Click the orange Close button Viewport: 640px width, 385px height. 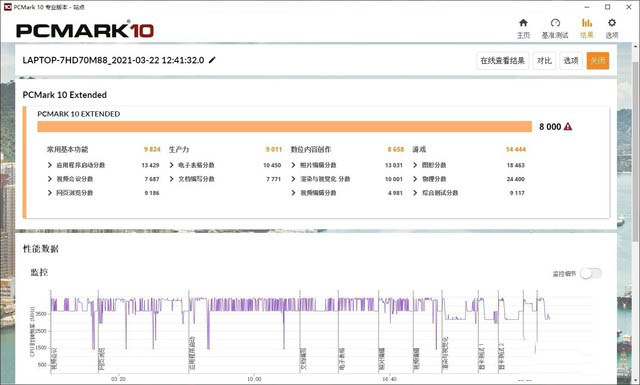tap(598, 61)
